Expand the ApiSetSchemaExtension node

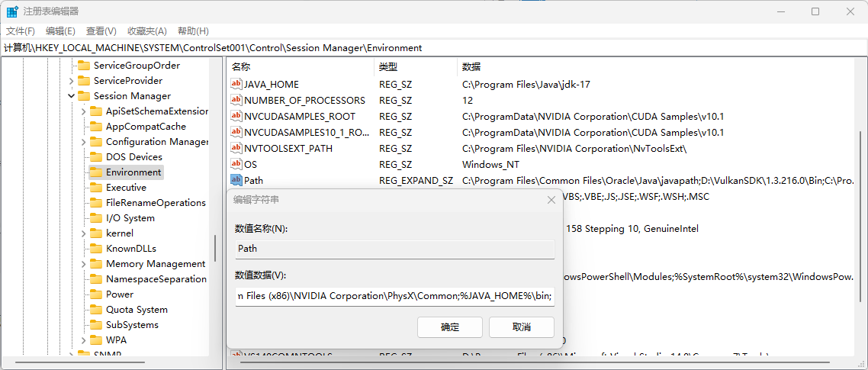(x=84, y=111)
